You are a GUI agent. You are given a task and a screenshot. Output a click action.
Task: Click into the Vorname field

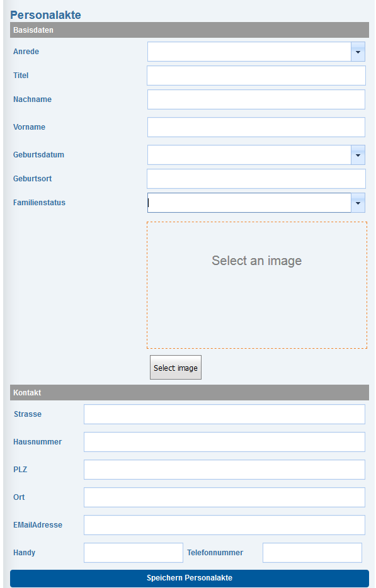(256, 127)
